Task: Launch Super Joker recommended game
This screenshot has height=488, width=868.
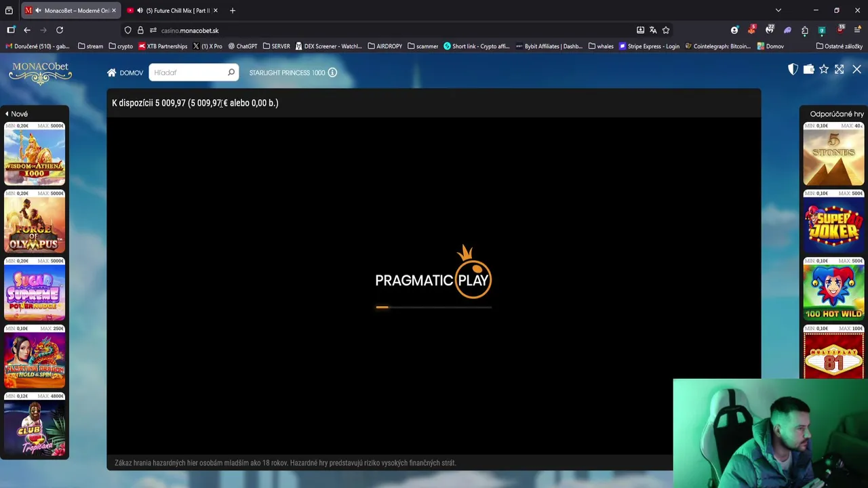Action: tap(833, 222)
